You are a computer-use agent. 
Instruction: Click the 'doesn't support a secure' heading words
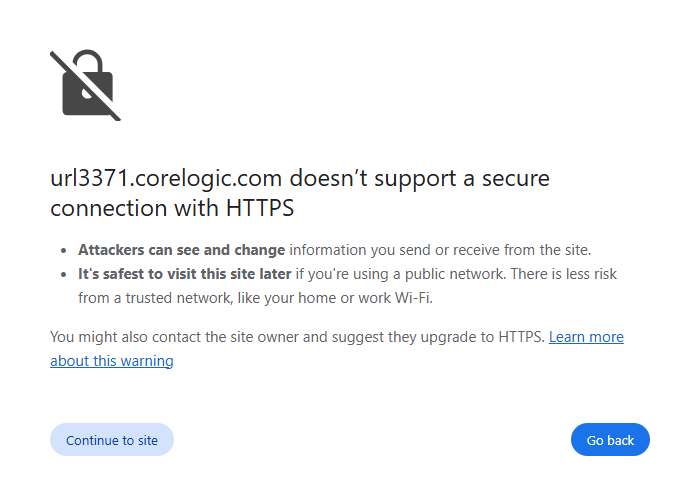[x=420, y=178]
